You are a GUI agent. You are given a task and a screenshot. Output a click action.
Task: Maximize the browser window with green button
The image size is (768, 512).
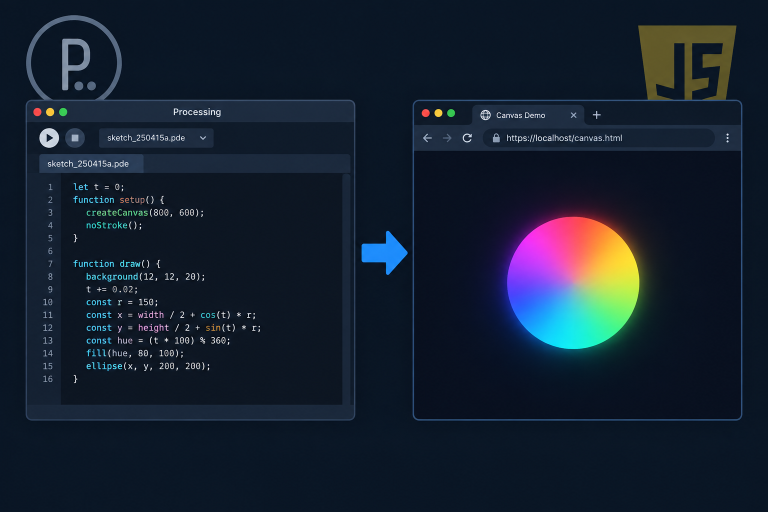[451, 113]
